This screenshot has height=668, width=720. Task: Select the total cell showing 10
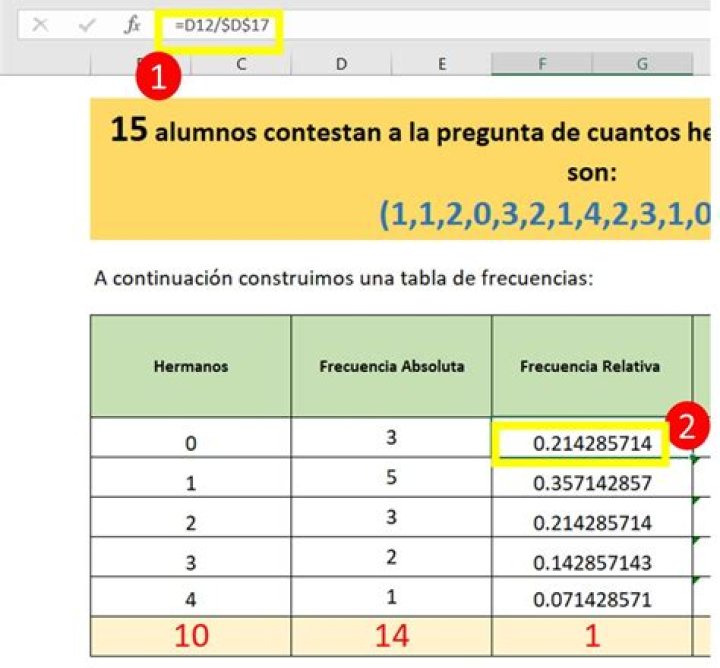(191, 636)
